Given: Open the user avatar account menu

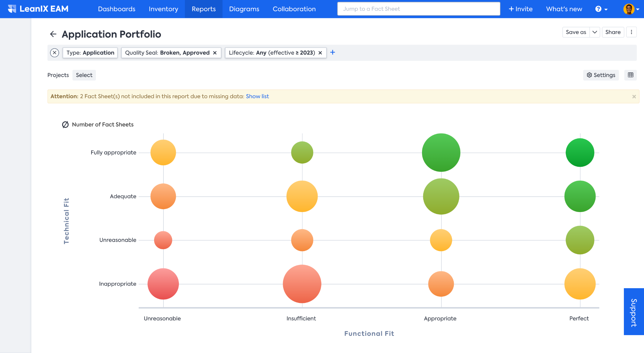Looking at the screenshot, I should pos(631,9).
